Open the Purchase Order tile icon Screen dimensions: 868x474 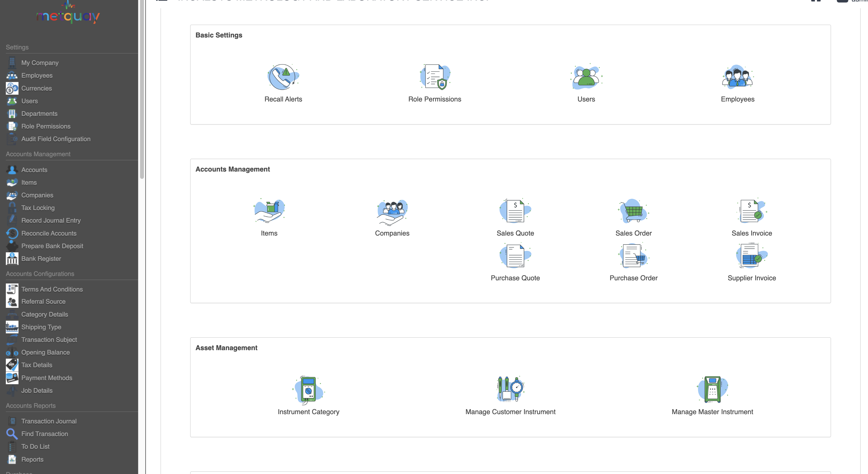(633, 256)
